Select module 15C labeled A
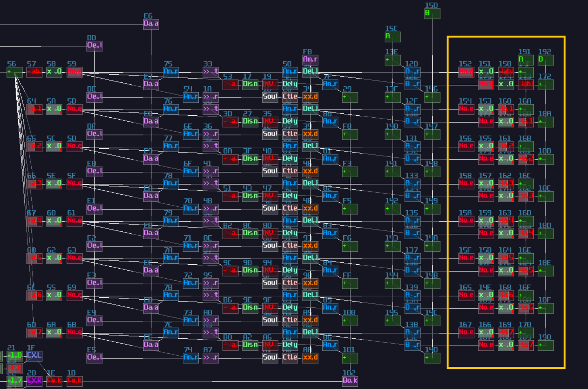Image resolution: width=588 pixels, height=389 pixels. click(393, 37)
